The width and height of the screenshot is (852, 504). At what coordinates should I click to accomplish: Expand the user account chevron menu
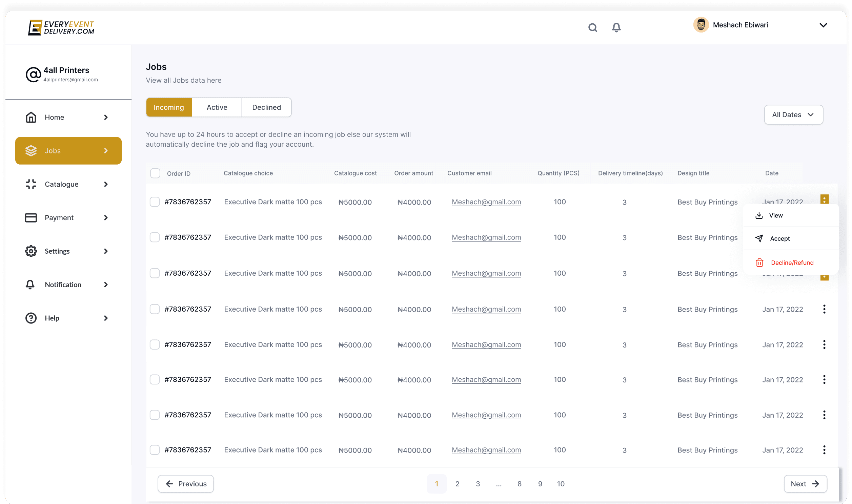pyautogui.click(x=823, y=25)
